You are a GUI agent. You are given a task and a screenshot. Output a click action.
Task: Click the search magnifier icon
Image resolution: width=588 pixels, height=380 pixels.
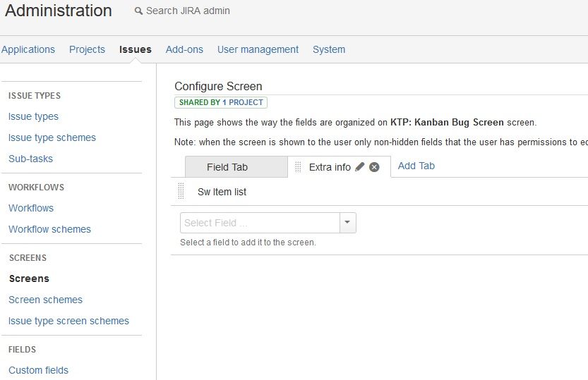pyautogui.click(x=138, y=11)
